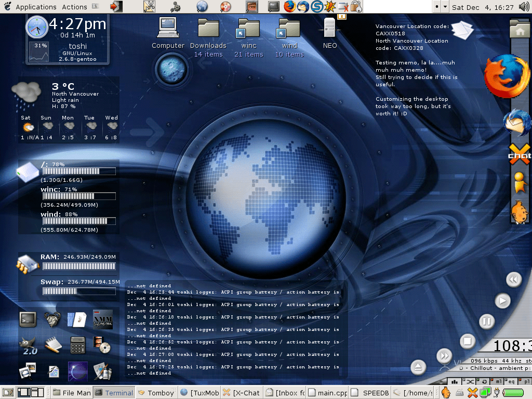Click the Tintin icon in right dock
This screenshot has height=399, width=532.
click(x=519, y=212)
